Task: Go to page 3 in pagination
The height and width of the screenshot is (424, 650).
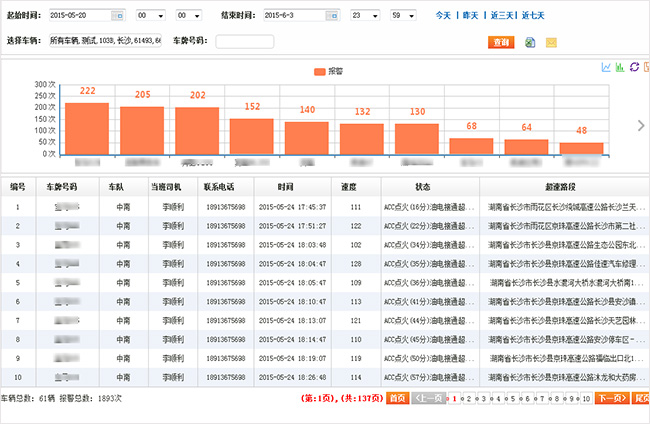Action: point(483,399)
